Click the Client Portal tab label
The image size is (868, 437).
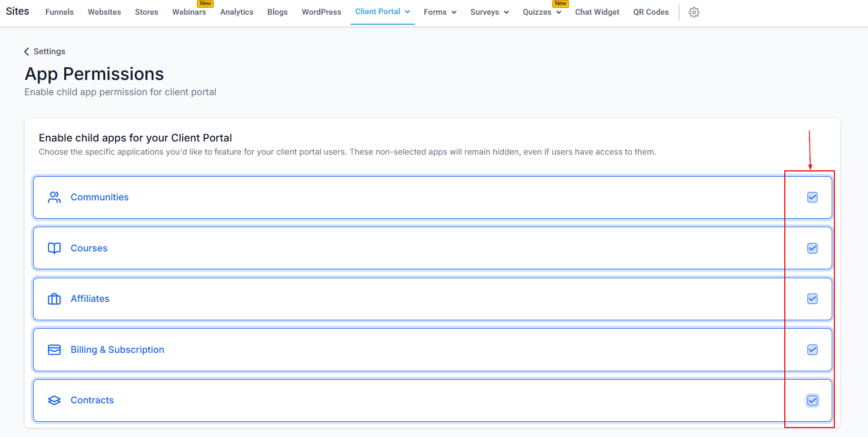pyautogui.click(x=377, y=12)
